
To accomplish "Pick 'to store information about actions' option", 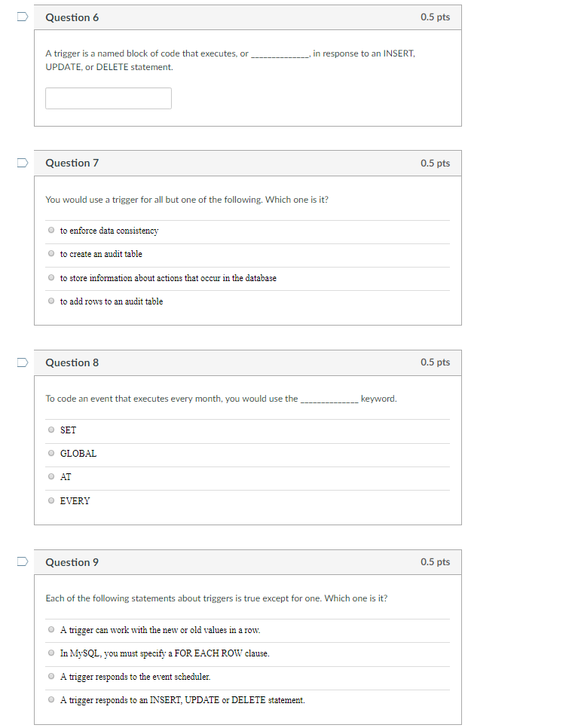I will (x=50, y=277).
